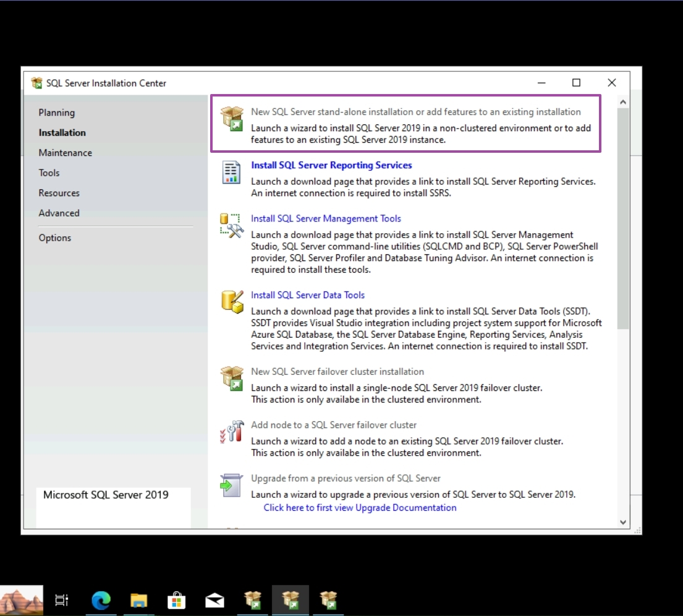Click Add node to a SQL Server failover cluster
The image size is (683, 616).
(334, 425)
